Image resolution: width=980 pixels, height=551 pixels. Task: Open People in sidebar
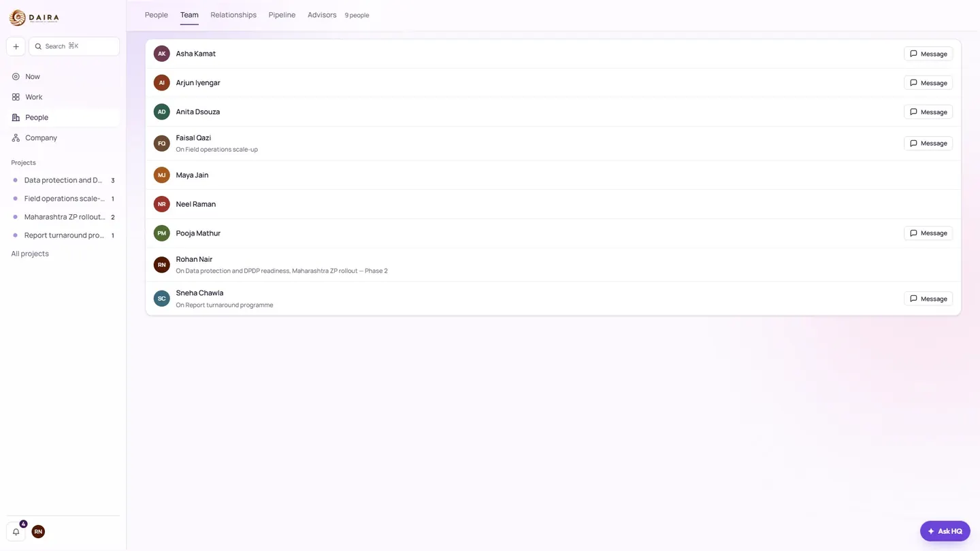63,118
